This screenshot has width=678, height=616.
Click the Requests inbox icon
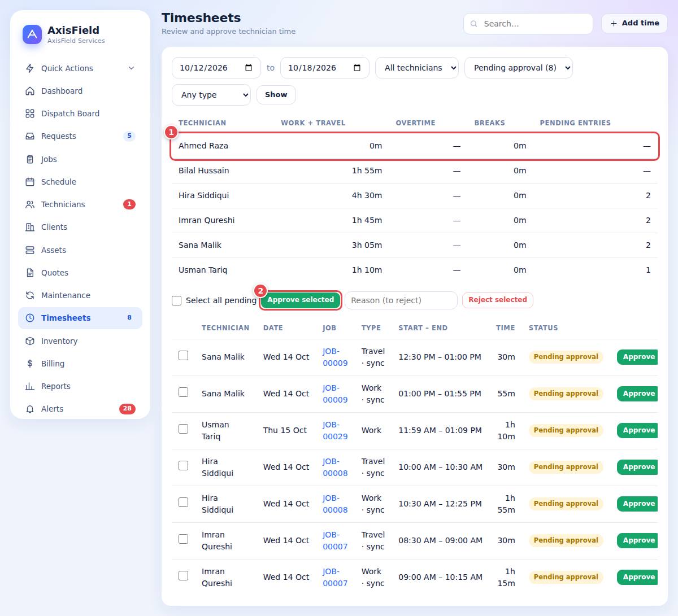click(30, 136)
